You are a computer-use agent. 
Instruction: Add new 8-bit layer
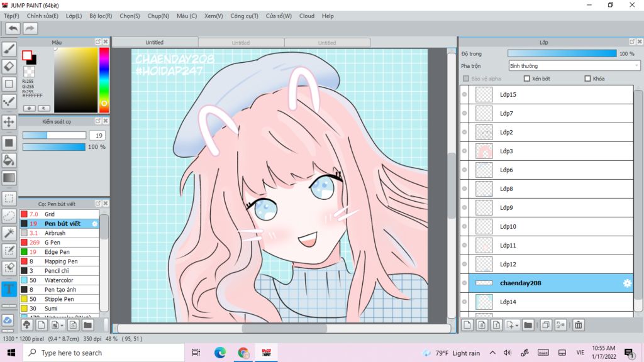pyautogui.click(x=482, y=325)
